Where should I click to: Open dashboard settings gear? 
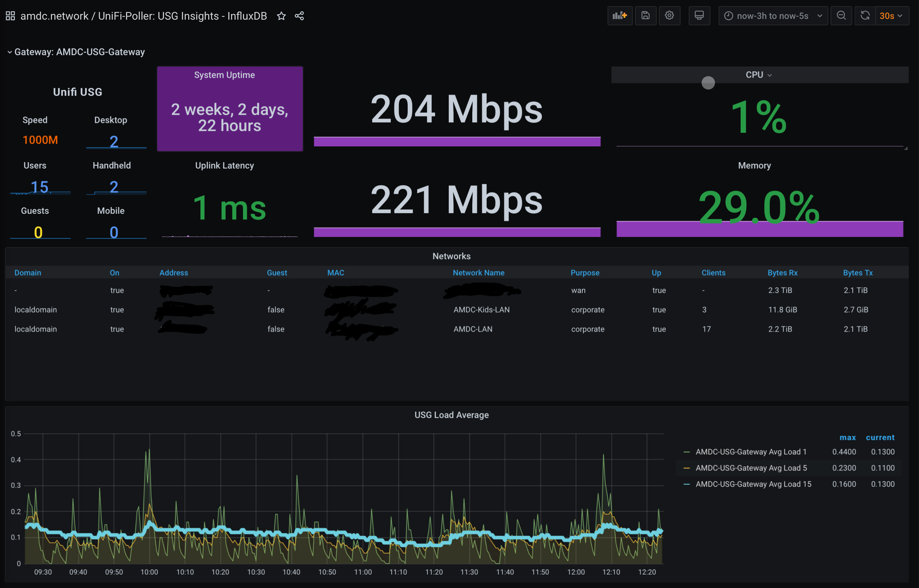(669, 16)
